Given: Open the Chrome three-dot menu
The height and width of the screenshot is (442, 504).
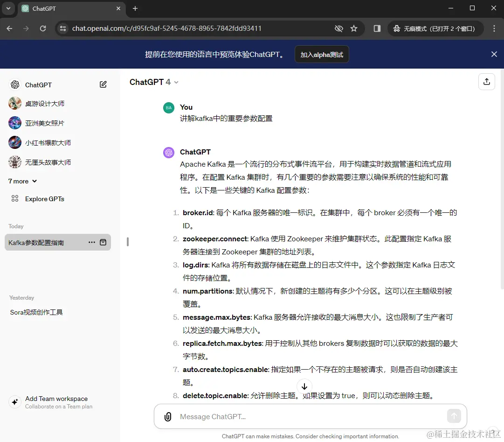Looking at the screenshot, I should pos(494,28).
